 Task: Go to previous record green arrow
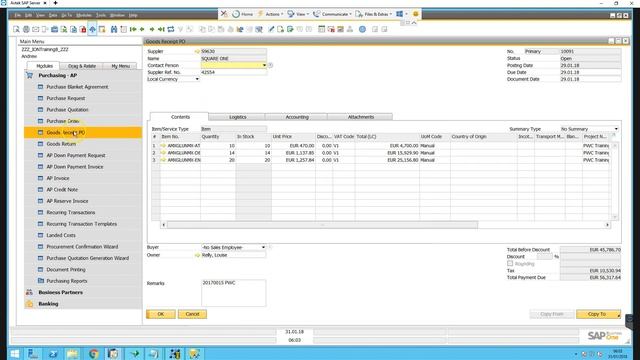tap(142, 29)
